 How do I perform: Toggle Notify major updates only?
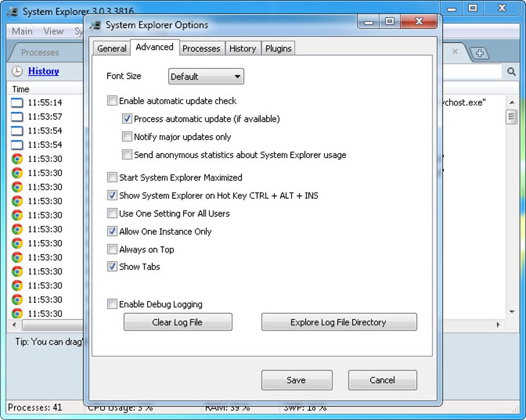(127, 137)
